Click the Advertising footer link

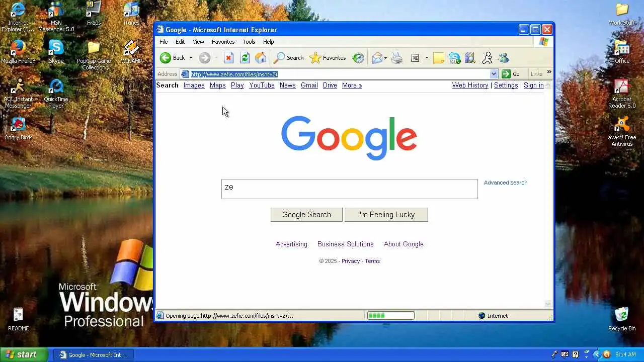click(x=291, y=244)
